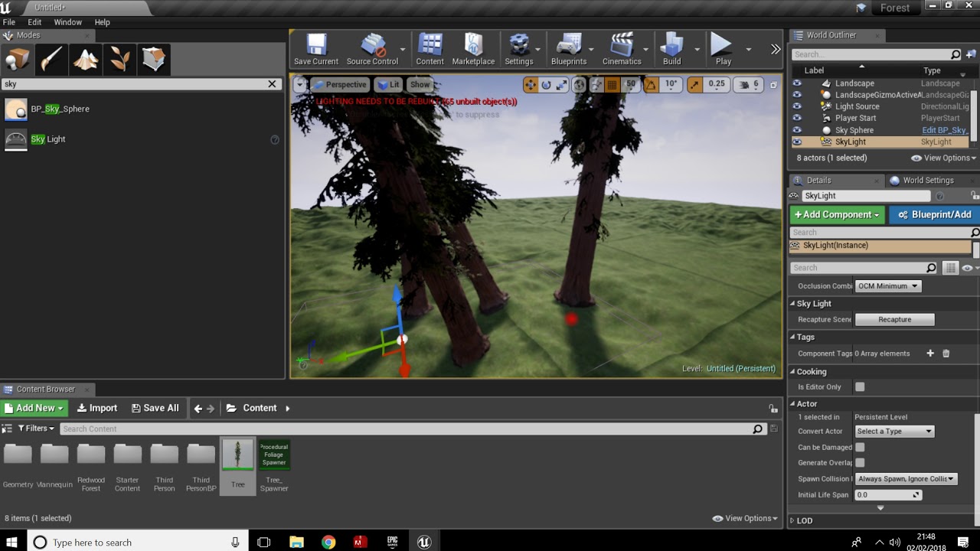Toggle visibility of Light Source in Outliner
This screenshot has height=551, width=980.
tap(797, 106)
